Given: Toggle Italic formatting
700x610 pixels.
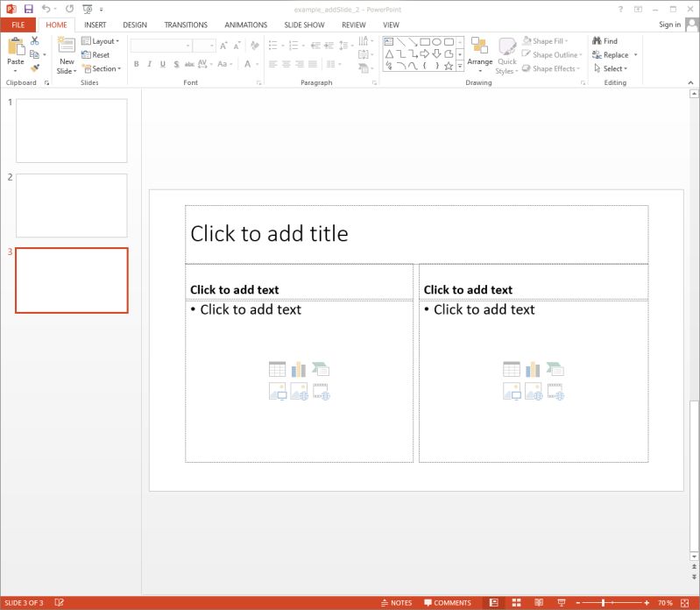Looking at the screenshot, I should point(150,64).
